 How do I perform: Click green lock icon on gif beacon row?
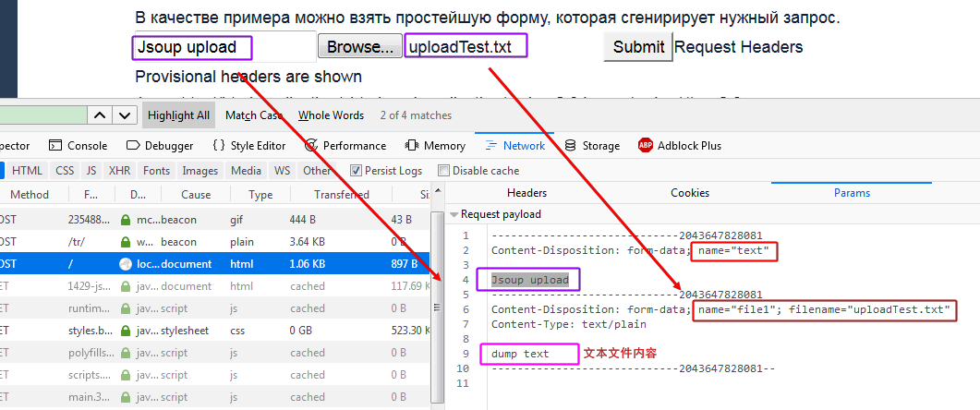pyautogui.click(x=127, y=220)
